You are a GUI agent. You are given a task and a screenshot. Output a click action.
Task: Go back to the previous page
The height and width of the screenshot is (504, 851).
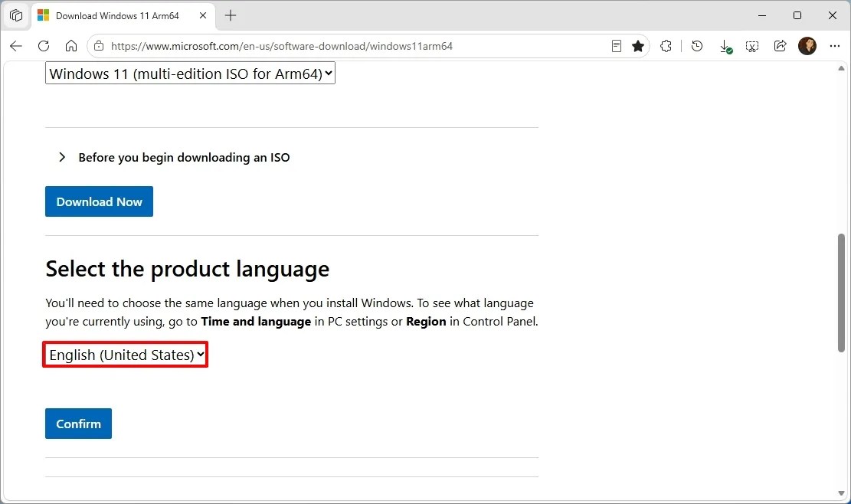click(16, 46)
